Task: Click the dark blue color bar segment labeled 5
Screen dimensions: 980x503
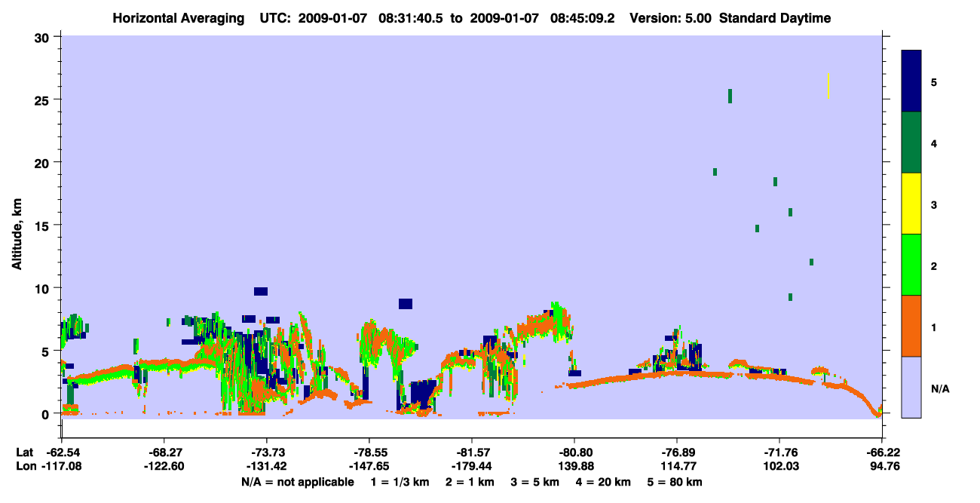Action: click(911, 81)
